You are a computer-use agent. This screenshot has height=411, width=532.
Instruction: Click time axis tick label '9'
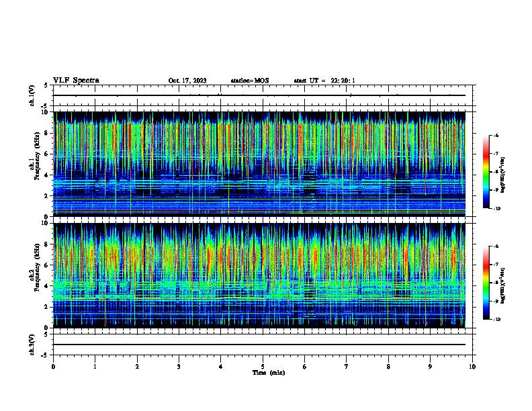(430, 367)
